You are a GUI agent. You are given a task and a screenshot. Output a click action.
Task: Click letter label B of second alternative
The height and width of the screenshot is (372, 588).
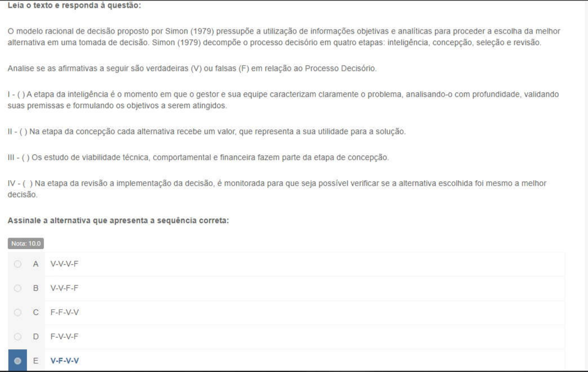(x=36, y=288)
